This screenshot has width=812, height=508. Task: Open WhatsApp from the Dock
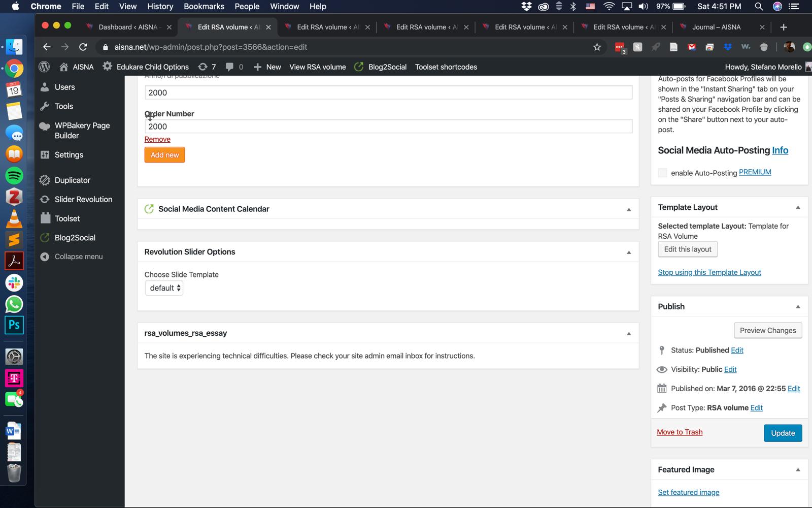(14, 304)
